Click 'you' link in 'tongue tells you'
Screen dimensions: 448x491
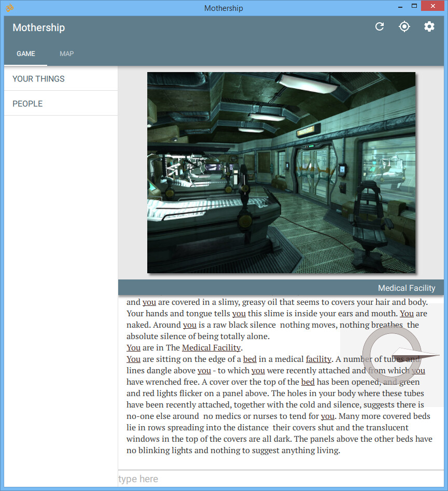[x=239, y=314]
